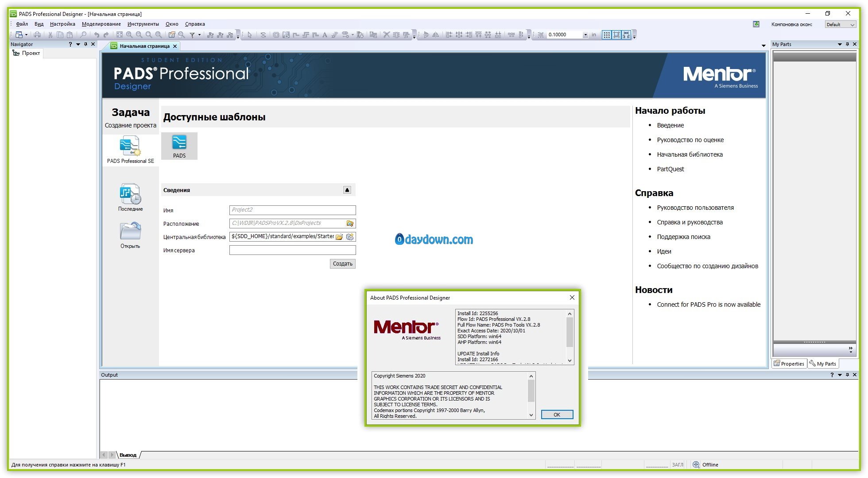Screen dimensions: 868x478
Task: Click the Redo arrow icon
Action: coord(106,35)
